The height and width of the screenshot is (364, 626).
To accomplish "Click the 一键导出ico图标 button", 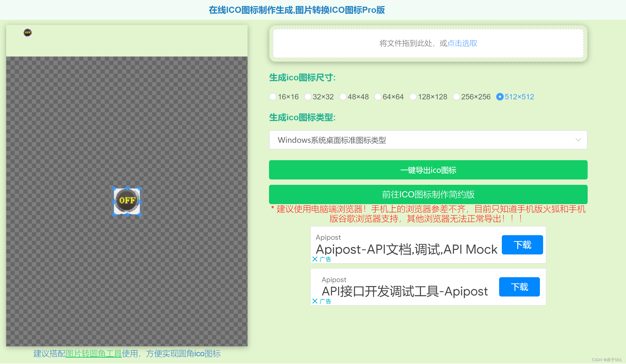I will click(428, 170).
